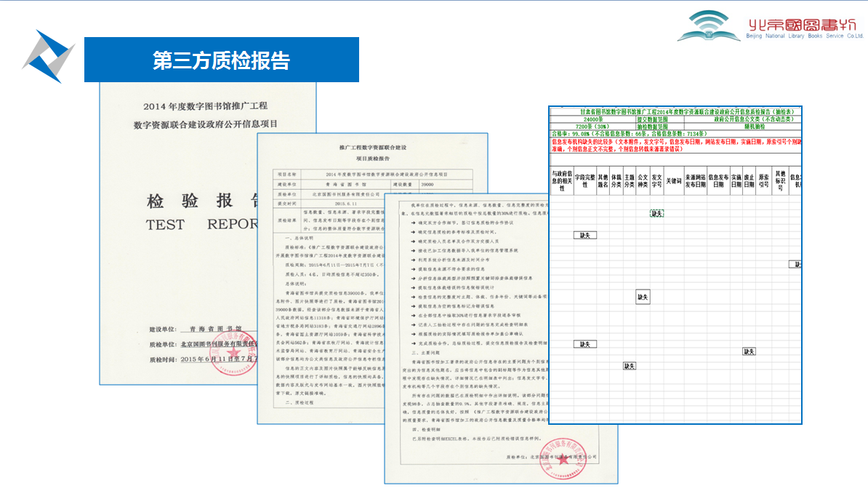Open the 项目质检报告 document page image
Viewport: 868px width, 491px height.
[x=321, y=277]
